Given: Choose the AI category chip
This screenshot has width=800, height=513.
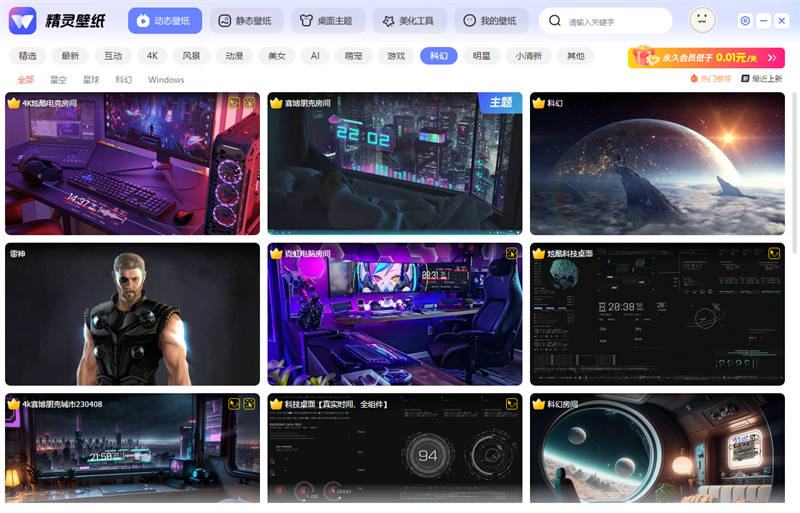Looking at the screenshot, I should (315, 56).
